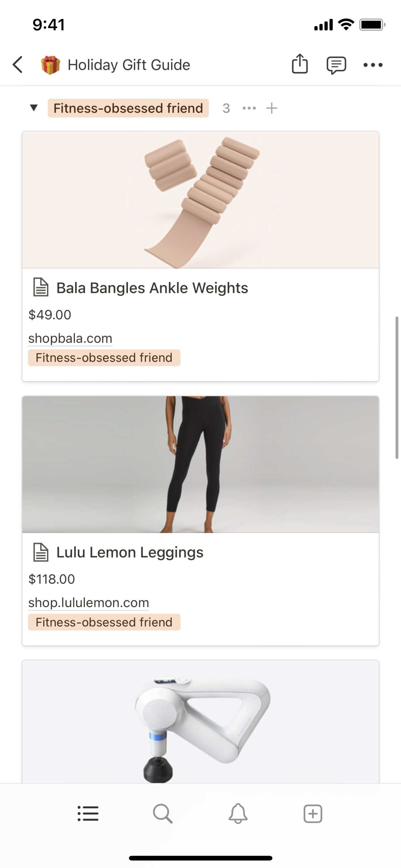The width and height of the screenshot is (401, 868).
Task: Open Bala Bangles Ankle Weights card title
Action: (x=152, y=288)
